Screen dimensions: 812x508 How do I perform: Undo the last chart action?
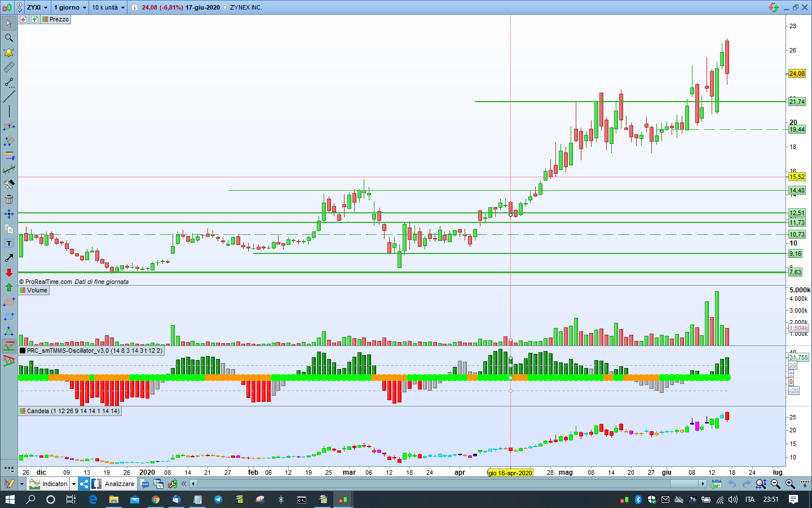click(x=732, y=484)
